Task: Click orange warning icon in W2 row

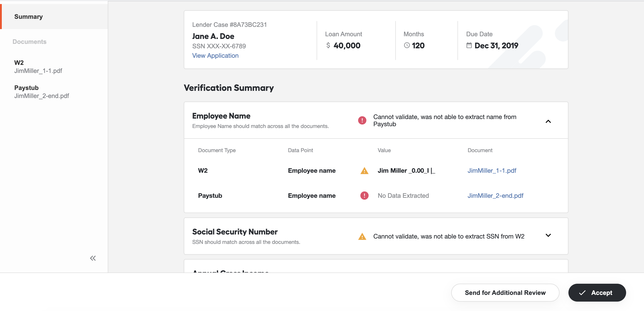Action: [364, 171]
